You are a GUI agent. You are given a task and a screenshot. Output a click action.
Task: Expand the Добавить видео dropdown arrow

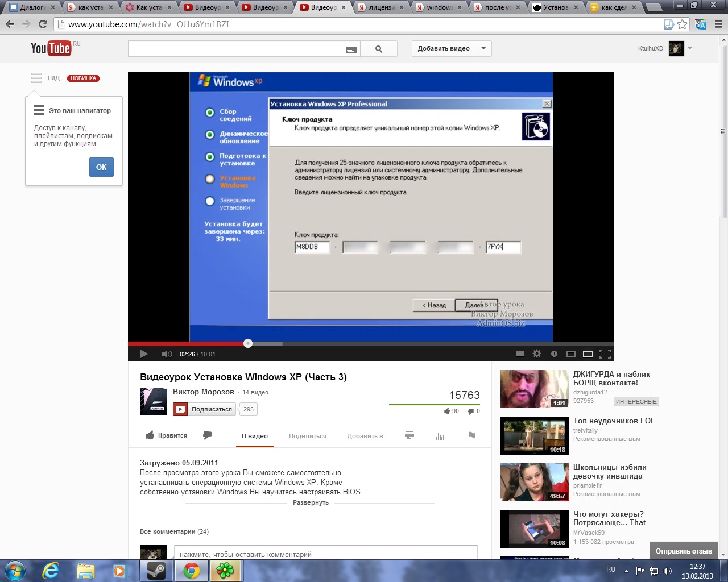point(483,48)
